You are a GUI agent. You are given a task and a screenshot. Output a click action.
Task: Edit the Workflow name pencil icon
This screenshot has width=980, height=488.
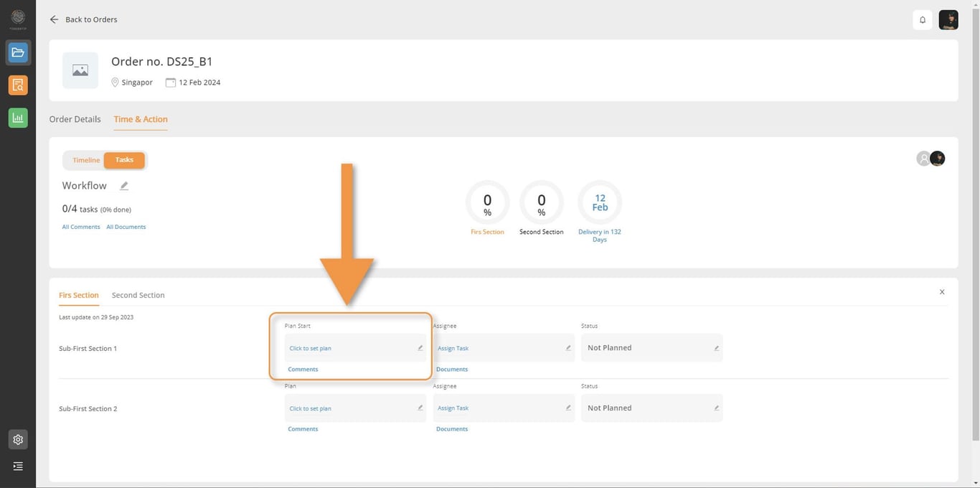(x=124, y=186)
